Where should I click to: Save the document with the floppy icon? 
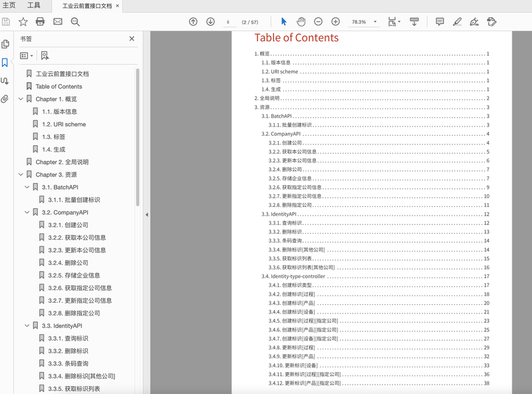[x=6, y=22]
